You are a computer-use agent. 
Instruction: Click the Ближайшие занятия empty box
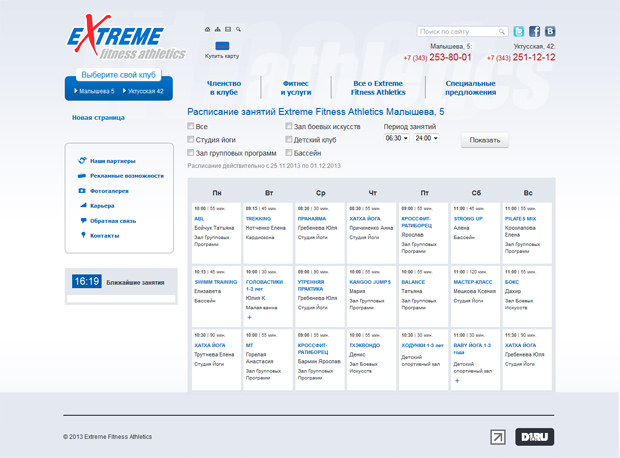121,299
